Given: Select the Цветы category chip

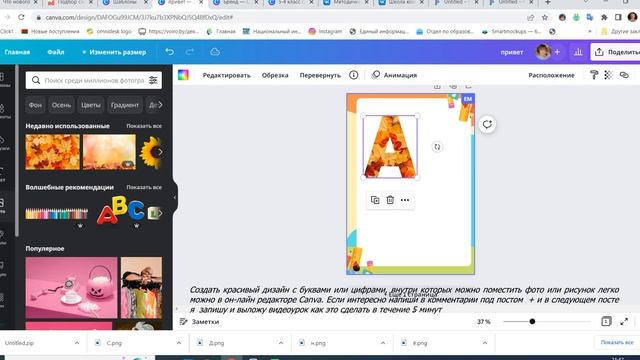Looking at the screenshot, I should 91,105.
